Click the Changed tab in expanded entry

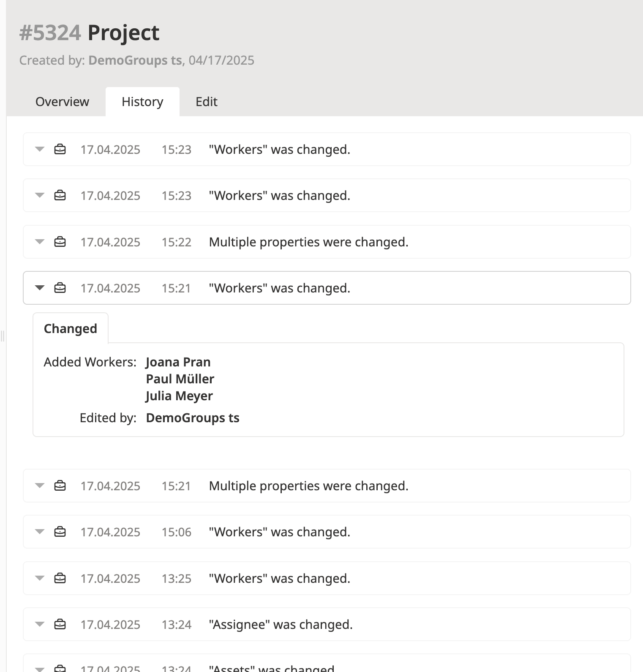tap(71, 328)
